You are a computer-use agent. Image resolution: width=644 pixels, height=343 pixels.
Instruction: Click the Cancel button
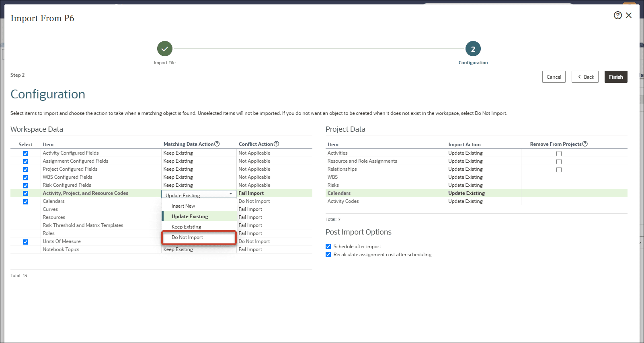554,77
